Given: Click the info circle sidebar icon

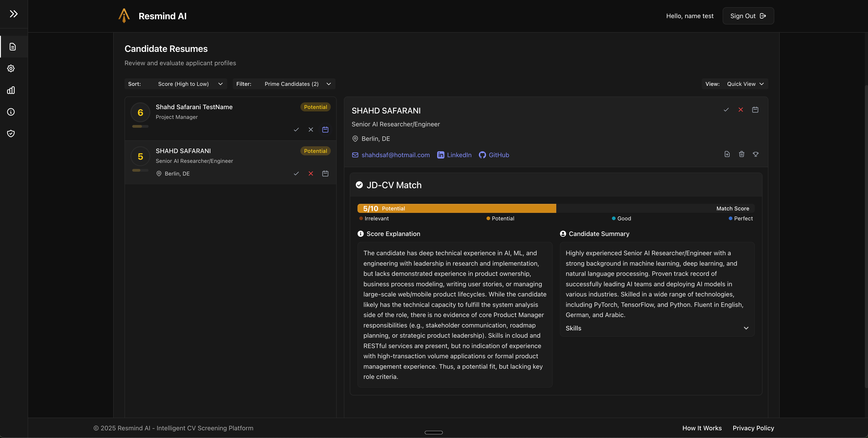Looking at the screenshot, I should click(11, 112).
